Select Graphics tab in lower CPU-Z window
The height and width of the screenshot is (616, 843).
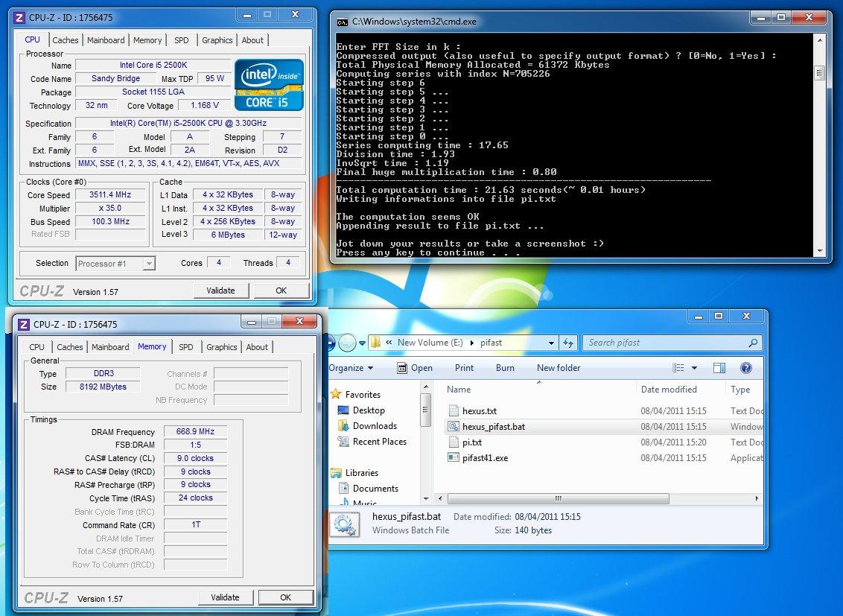pyautogui.click(x=221, y=346)
